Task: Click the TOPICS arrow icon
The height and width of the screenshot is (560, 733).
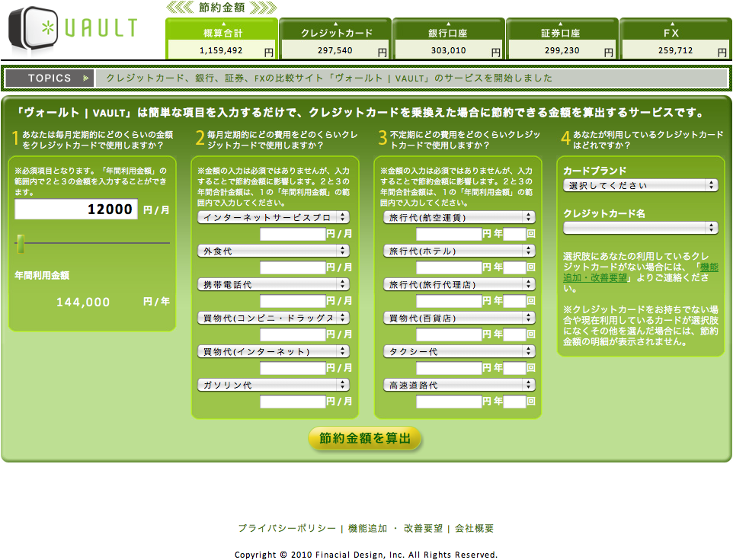Action: click(86, 78)
